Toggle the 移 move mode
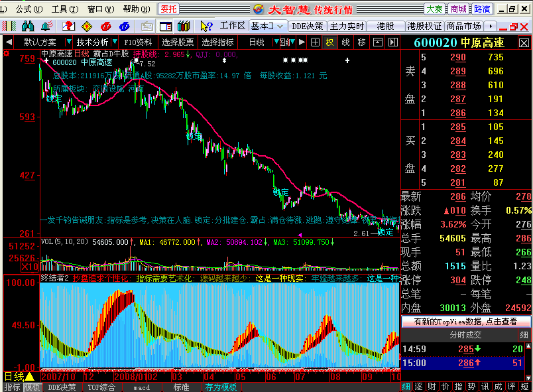Viewport: 533px width, 392px height. [x=362, y=42]
